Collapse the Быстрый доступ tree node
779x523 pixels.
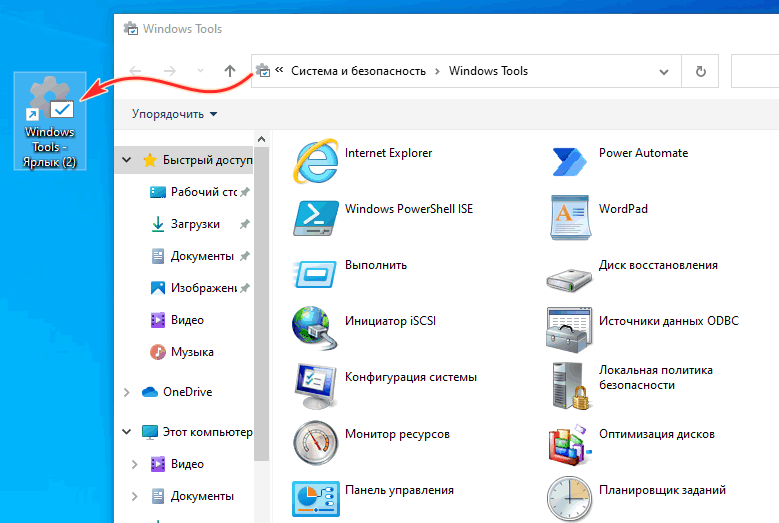(x=127, y=160)
